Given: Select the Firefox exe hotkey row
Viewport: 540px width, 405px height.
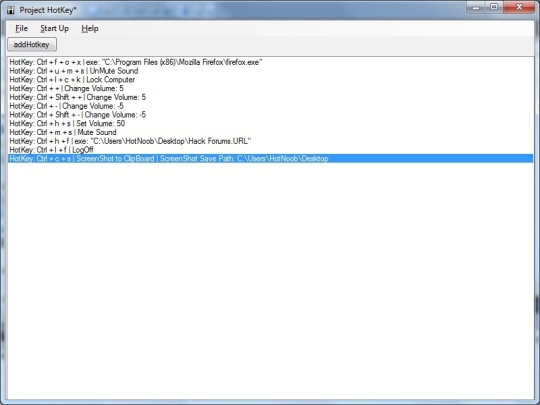Looking at the screenshot, I should [270, 62].
